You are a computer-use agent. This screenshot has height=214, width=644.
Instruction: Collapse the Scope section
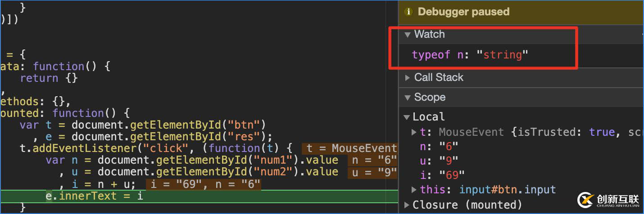(408, 98)
